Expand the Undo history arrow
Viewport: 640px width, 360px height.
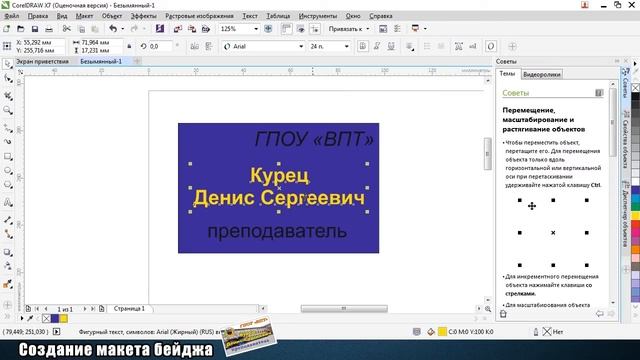pyautogui.click(x=122, y=29)
